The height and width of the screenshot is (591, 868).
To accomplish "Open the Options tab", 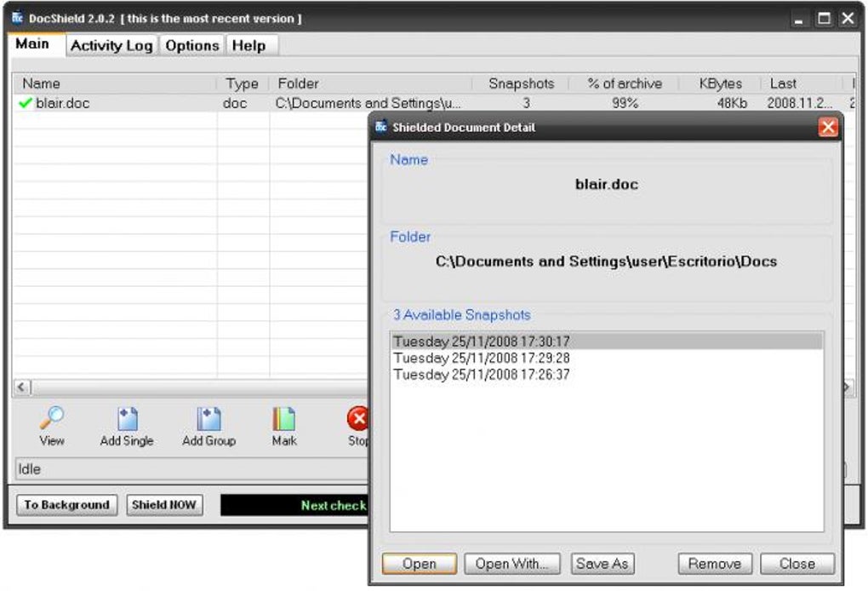I will tap(191, 45).
